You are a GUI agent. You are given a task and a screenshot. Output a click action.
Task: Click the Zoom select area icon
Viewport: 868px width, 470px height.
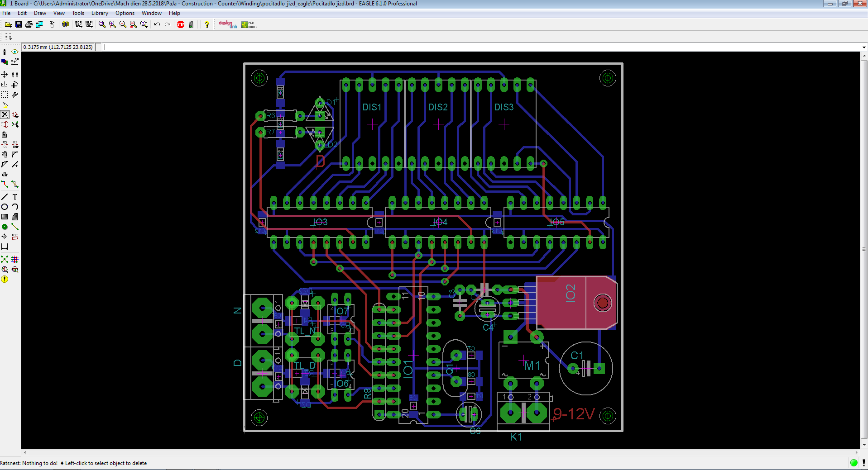[144, 24]
